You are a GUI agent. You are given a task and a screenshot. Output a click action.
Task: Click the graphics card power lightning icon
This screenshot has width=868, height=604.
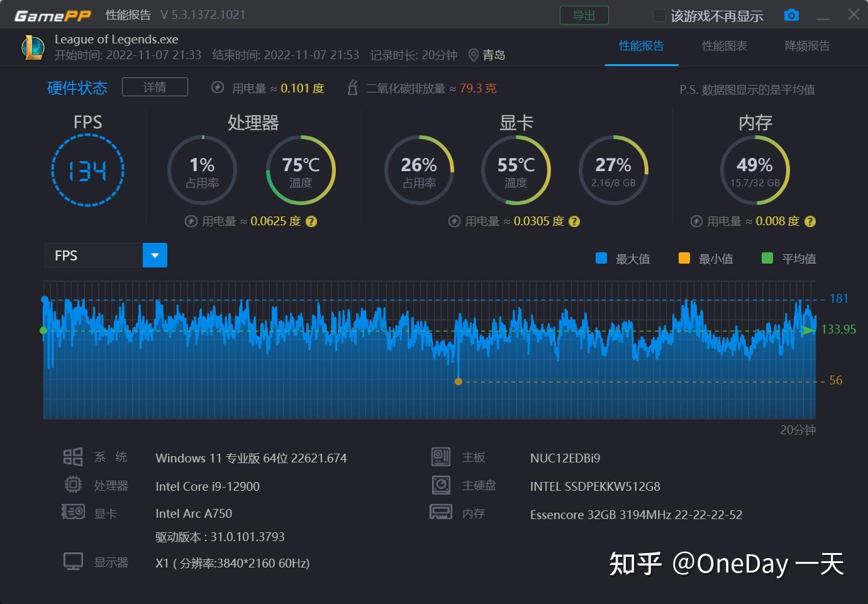454,221
